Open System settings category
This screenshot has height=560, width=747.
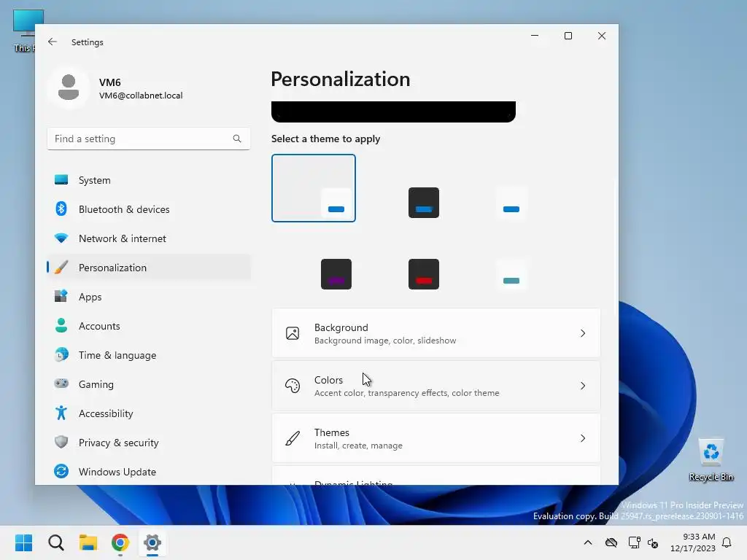[149, 180]
